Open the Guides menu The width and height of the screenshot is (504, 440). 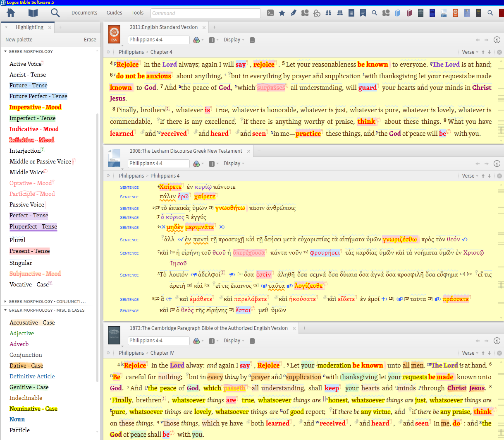point(114,13)
